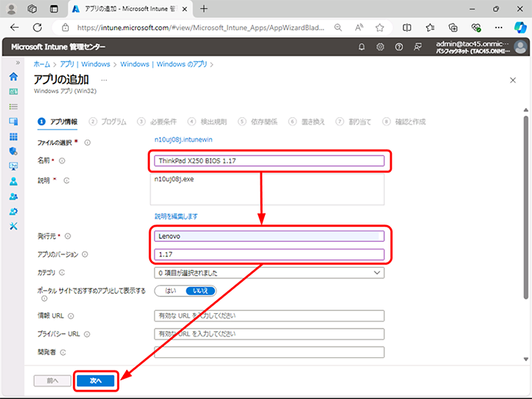The width and height of the screenshot is (532, 399).
Task: Select the プログラム step tab
Action: pyautogui.click(x=107, y=122)
